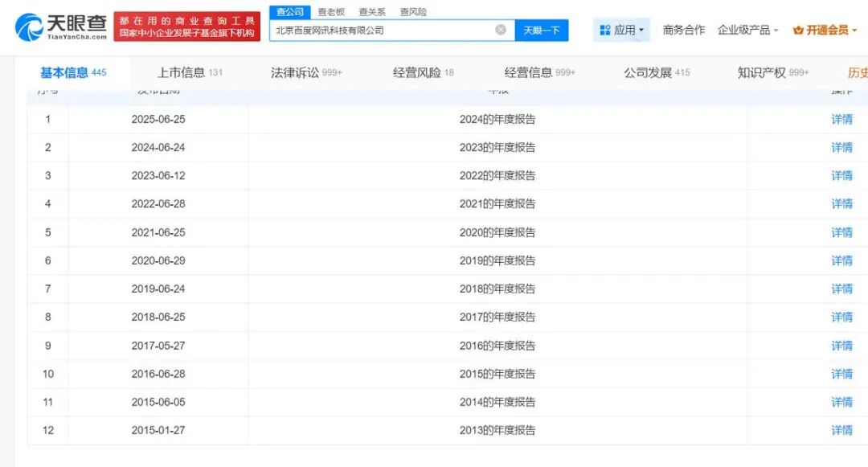Open the 法律诉讼 tab

[x=306, y=72]
